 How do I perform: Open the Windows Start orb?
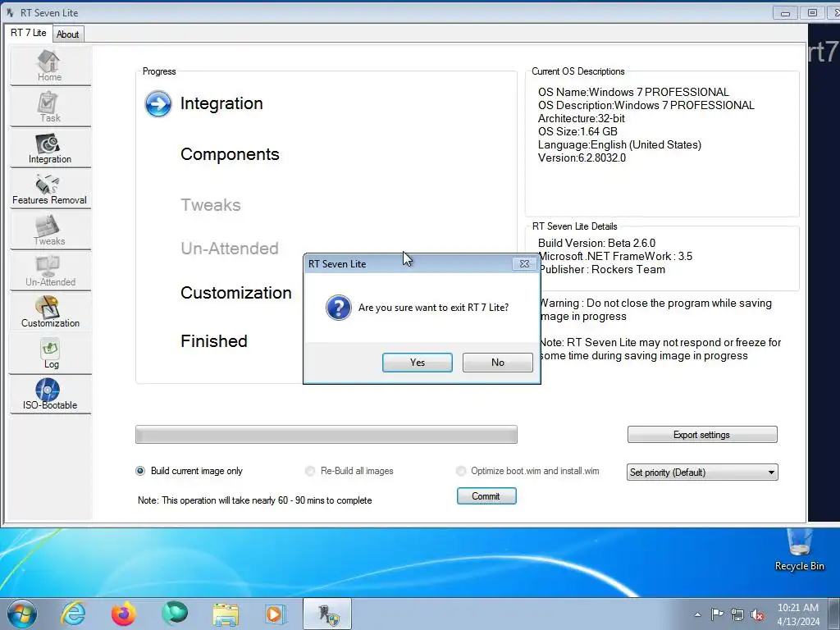coord(21,614)
